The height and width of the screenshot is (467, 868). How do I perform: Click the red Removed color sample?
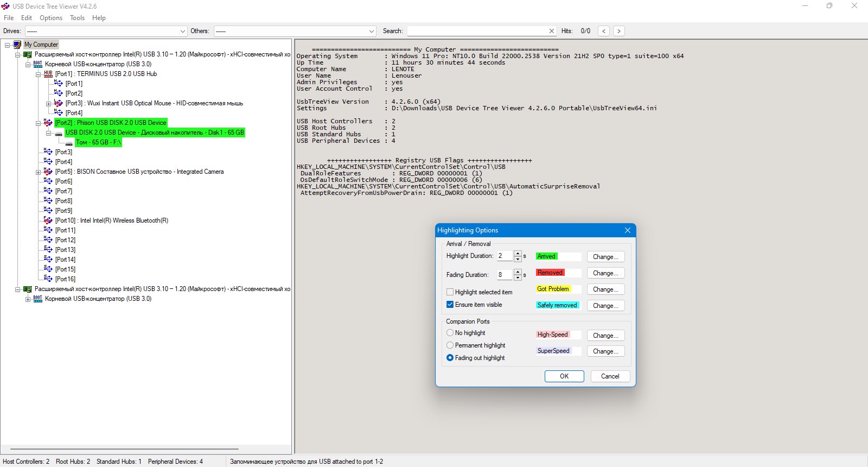click(x=550, y=273)
